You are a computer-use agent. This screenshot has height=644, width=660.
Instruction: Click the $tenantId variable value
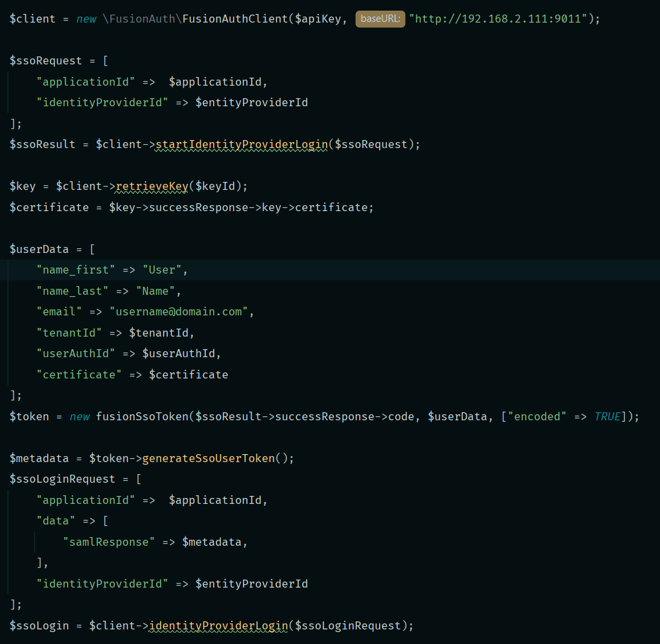click(159, 333)
